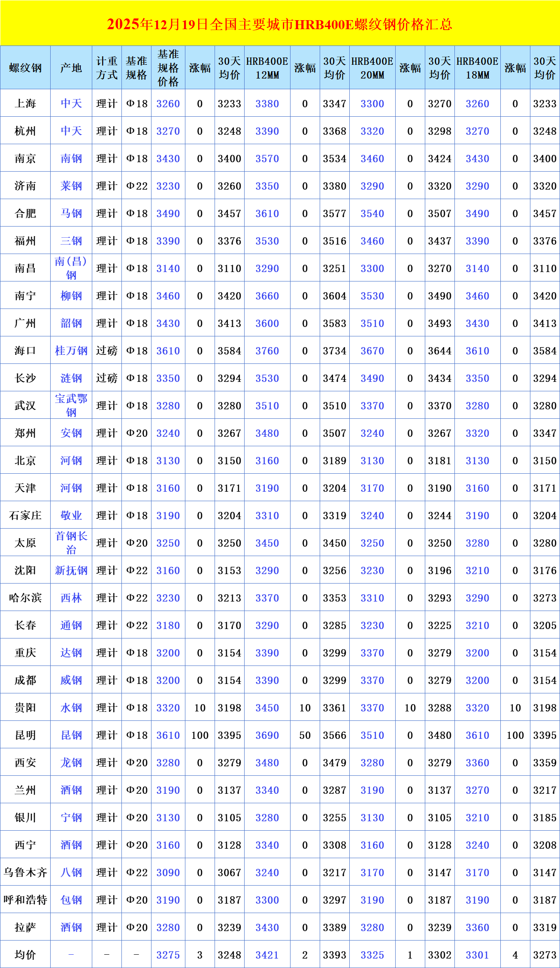The width and height of the screenshot is (560, 968).
Task: Open the 龙钢 producer link
Action: (71, 763)
